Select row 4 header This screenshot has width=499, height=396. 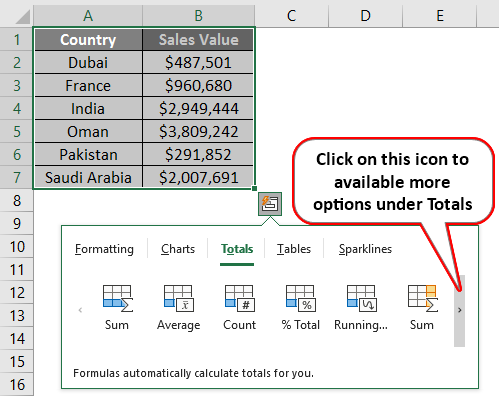[17, 109]
